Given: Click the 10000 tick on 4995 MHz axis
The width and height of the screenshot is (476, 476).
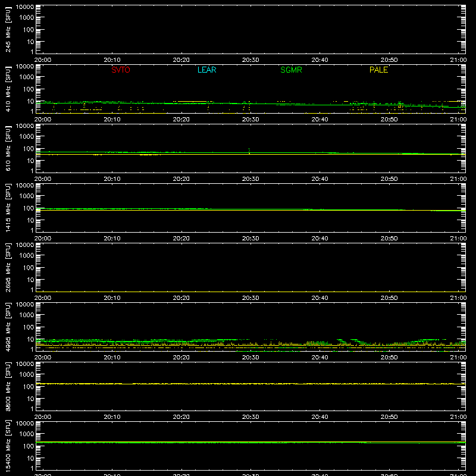Looking at the screenshot, I should point(25,305).
